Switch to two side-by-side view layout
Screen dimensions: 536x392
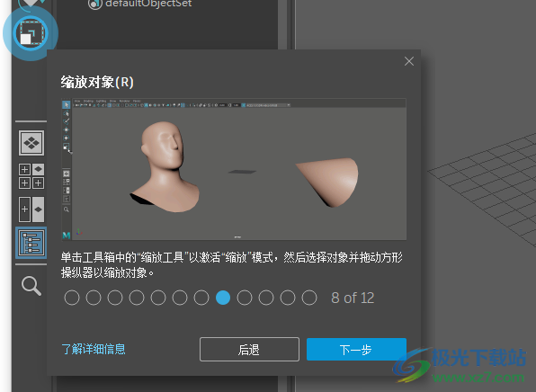(x=31, y=209)
